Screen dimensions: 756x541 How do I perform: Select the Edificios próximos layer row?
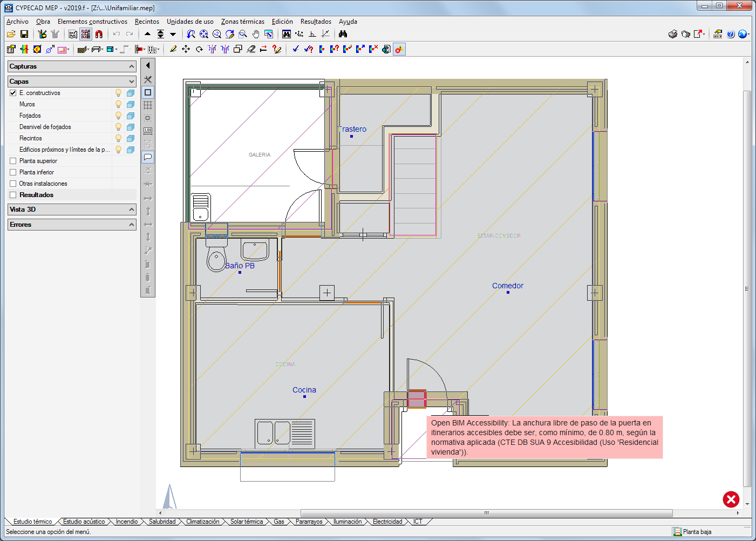tap(65, 150)
